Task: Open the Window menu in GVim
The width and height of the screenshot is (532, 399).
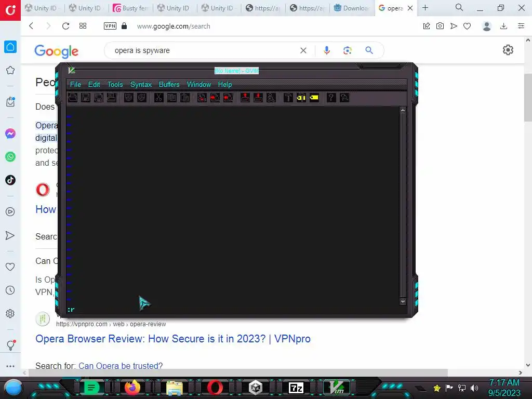Action: tap(199, 85)
